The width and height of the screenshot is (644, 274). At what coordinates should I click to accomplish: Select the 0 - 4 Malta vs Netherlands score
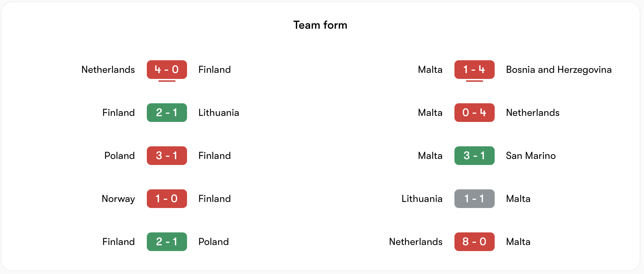[x=474, y=113]
